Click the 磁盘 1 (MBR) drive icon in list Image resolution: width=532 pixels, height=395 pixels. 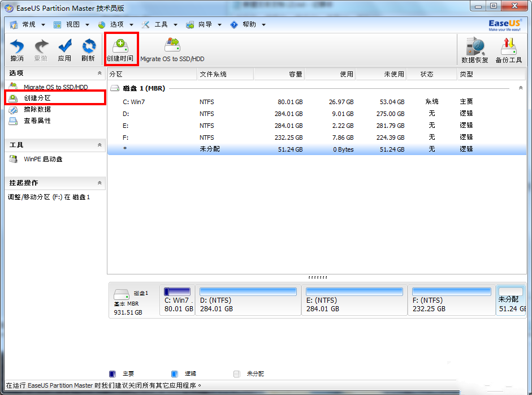(x=115, y=88)
